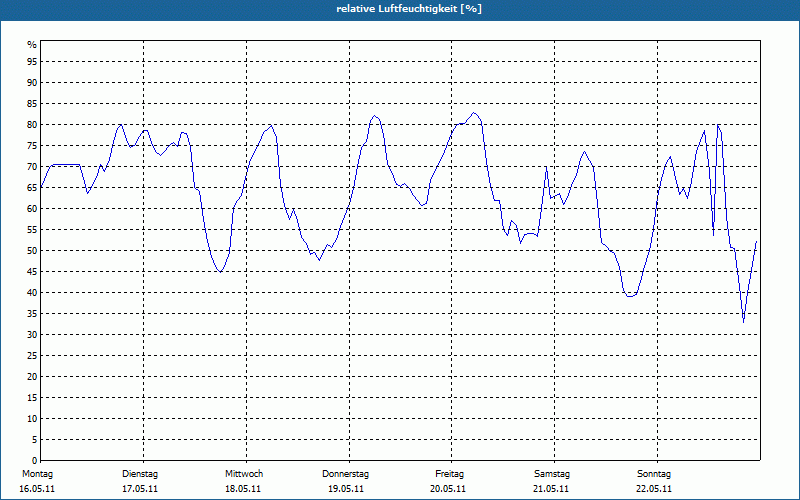The image size is (800, 500).
Task: Click the humidity minimum on Dienstag afternoon
Action: [x=220, y=272]
